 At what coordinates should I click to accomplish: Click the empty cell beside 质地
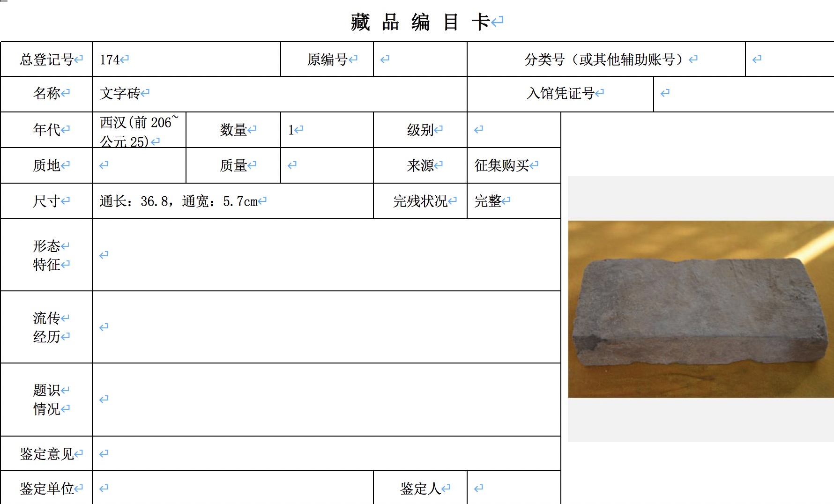tap(139, 165)
